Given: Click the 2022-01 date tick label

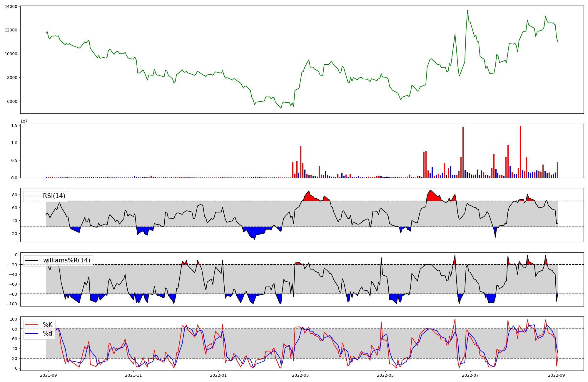Looking at the screenshot, I should pyautogui.click(x=218, y=375).
